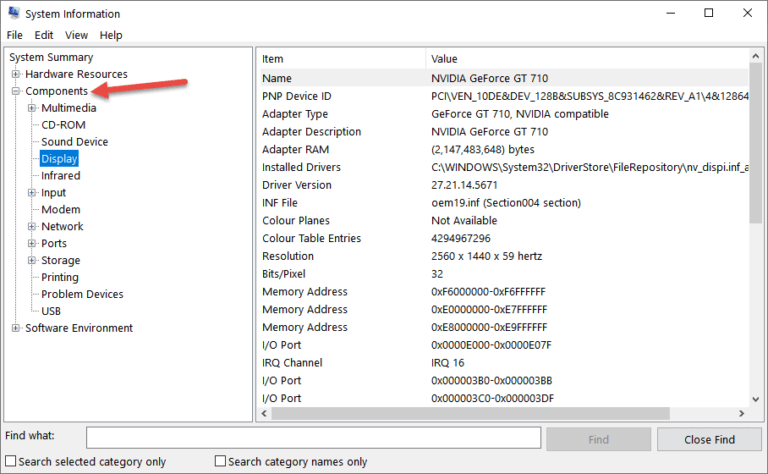Select the Adapter RAM row
Image resolution: width=768 pixels, height=474 pixels.
(503, 149)
